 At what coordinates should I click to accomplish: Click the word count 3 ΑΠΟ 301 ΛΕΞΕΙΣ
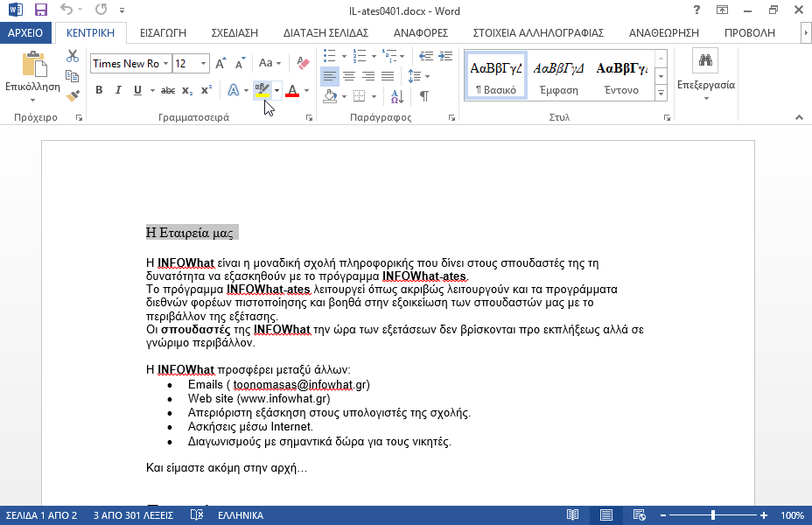click(133, 515)
